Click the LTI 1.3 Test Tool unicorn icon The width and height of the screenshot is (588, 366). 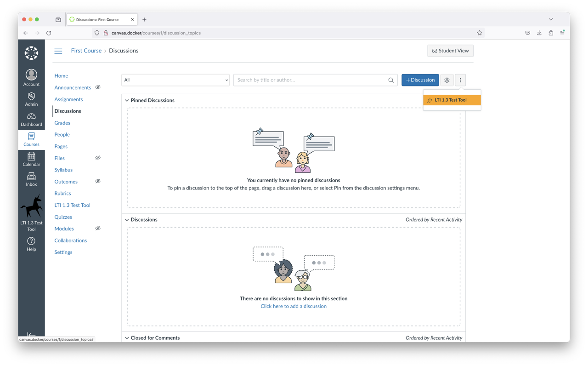31,206
